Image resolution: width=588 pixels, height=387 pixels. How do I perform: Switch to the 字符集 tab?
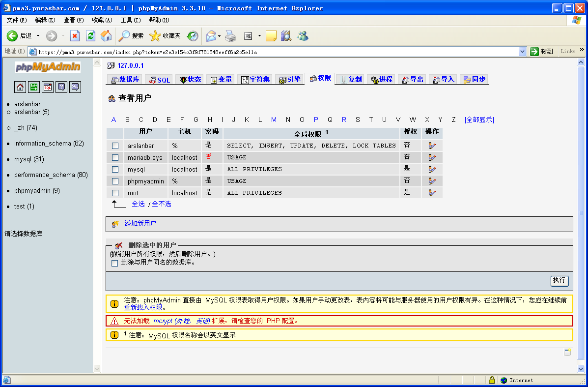(x=255, y=79)
